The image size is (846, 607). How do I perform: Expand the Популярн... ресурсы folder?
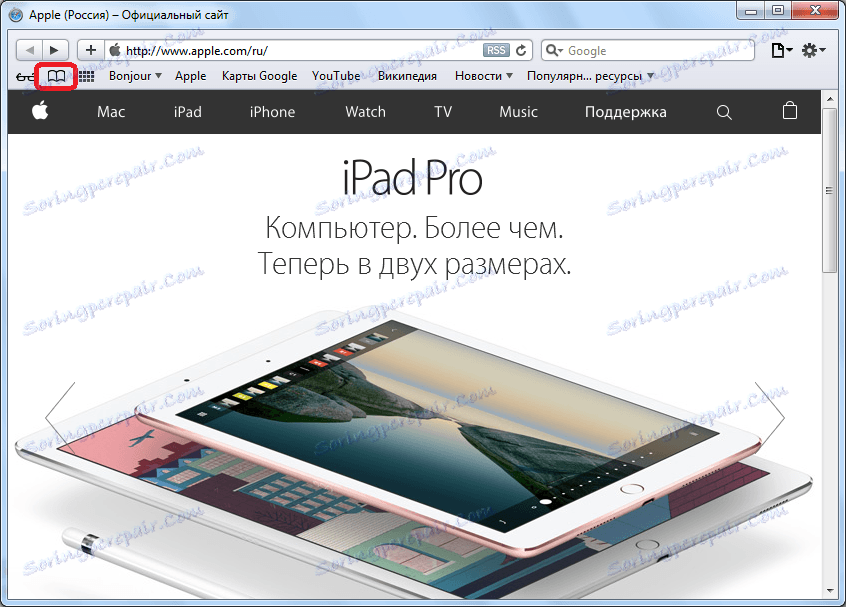tap(590, 76)
